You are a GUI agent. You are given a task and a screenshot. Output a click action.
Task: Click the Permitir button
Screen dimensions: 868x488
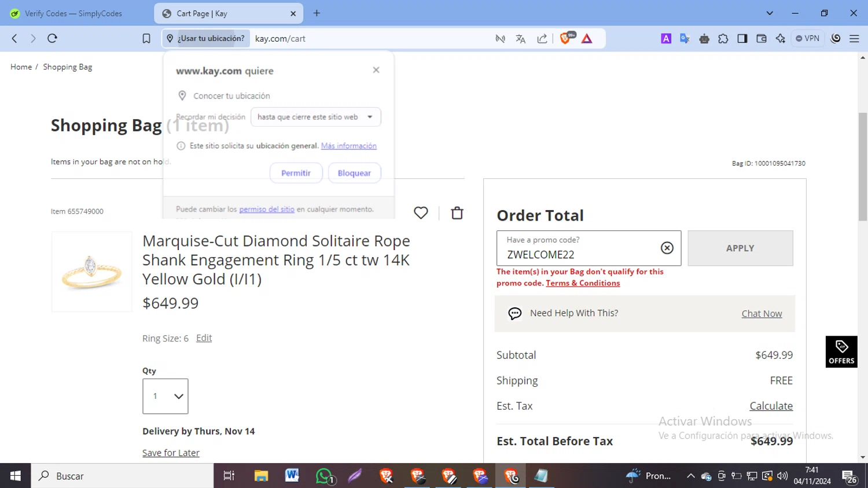[x=296, y=173]
